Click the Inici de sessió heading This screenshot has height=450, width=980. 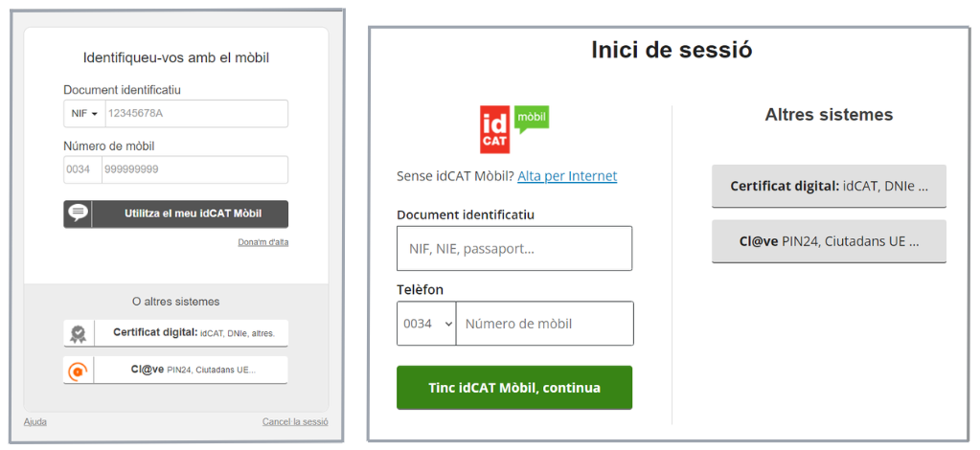pos(672,50)
